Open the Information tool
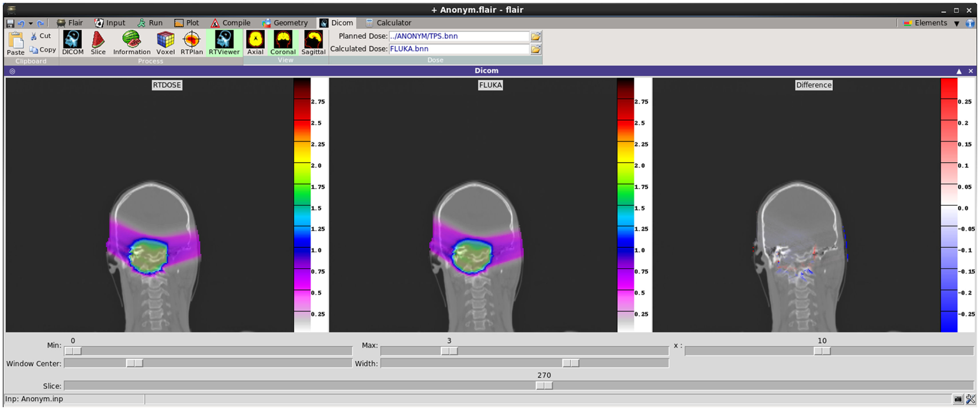This screenshot has width=980, height=410. [132, 43]
